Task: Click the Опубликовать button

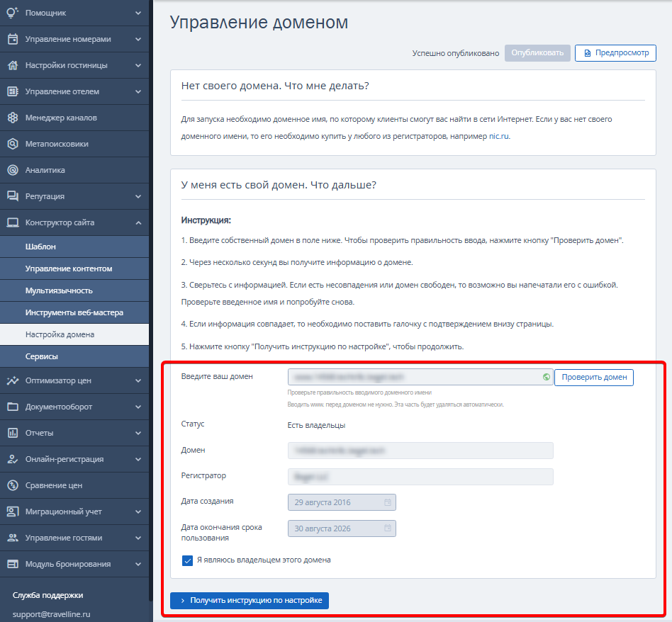Action: click(x=537, y=52)
